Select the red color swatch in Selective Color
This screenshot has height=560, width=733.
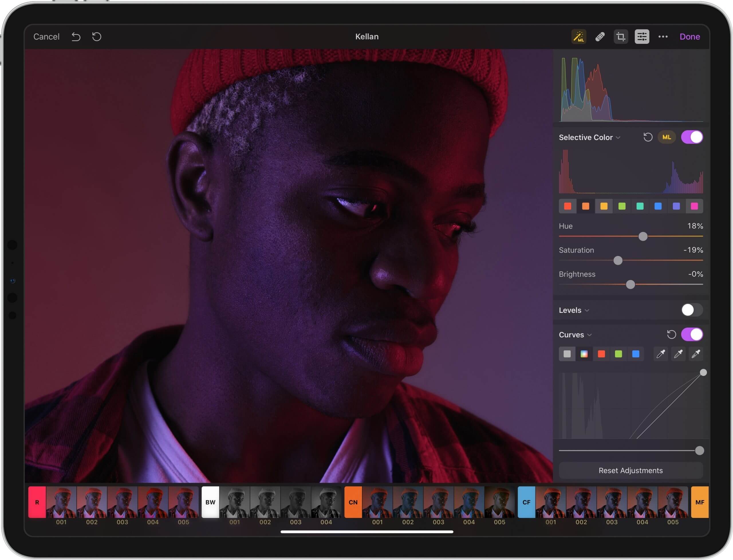(x=567, y=206)
